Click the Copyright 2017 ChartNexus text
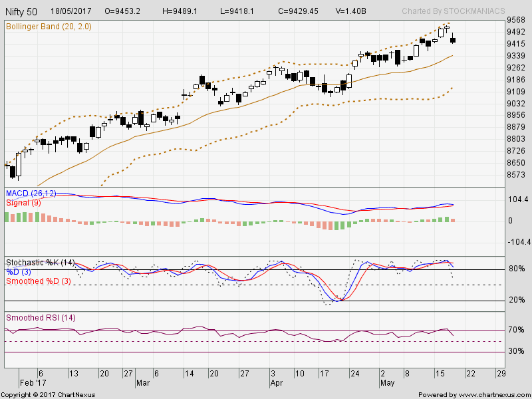 click(48, 395)
